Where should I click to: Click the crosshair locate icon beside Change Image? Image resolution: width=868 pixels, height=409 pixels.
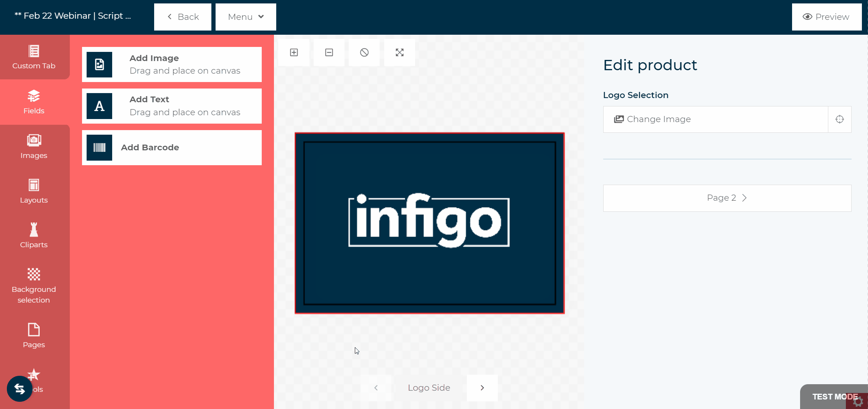840,119
